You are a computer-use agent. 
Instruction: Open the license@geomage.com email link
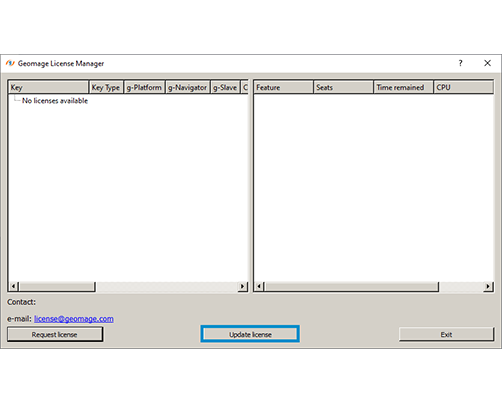point(74,319)
